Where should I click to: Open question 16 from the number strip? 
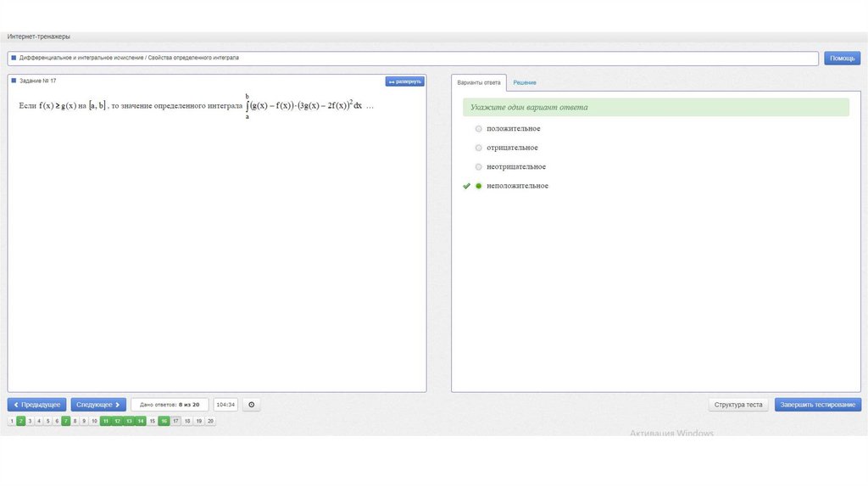click(x=164, y=421)
